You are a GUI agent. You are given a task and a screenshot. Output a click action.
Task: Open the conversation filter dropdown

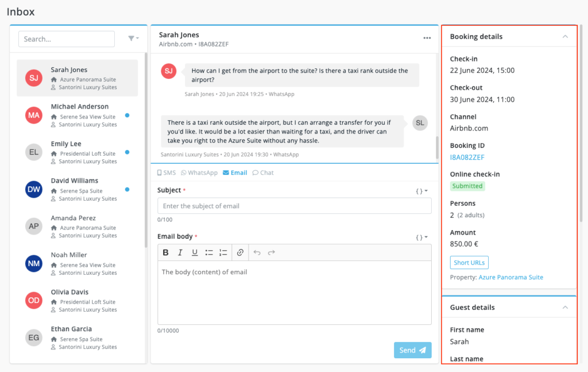[133, 39]
